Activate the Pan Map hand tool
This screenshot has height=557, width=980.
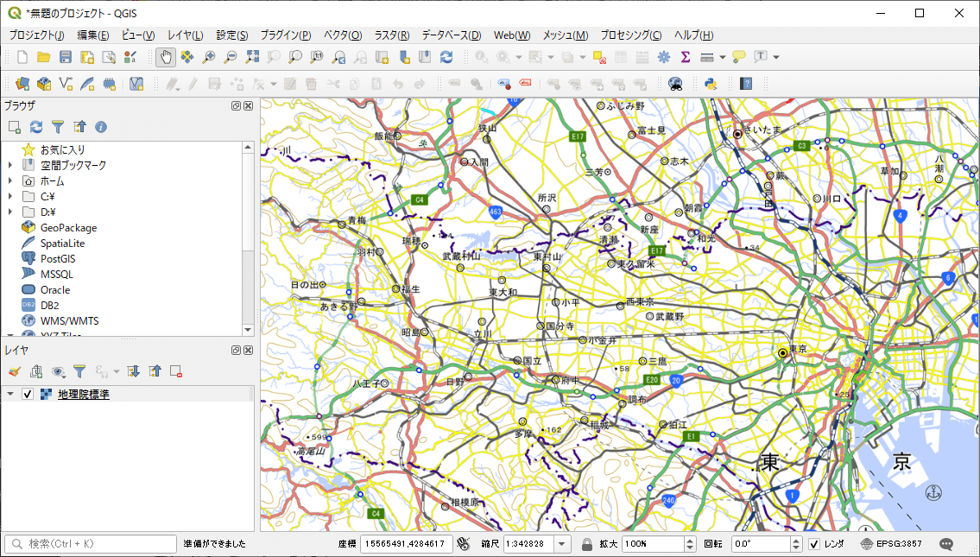point(166,58)
